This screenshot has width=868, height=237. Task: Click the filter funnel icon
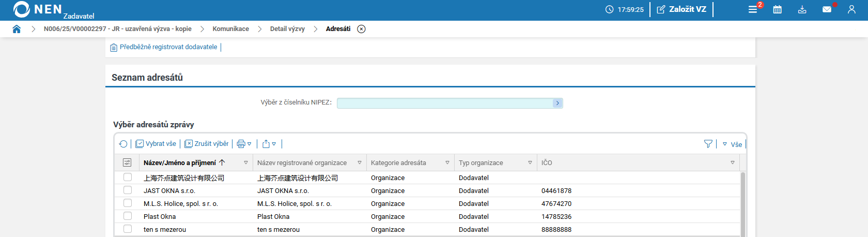[708, 144]
